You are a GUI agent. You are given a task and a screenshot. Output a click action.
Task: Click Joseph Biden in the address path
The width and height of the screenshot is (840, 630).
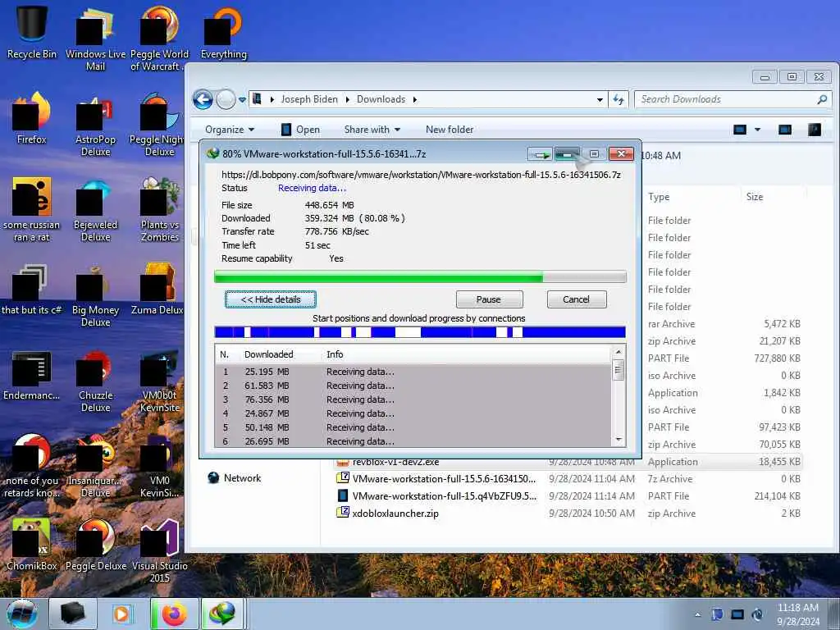click(x=309, y=99)
